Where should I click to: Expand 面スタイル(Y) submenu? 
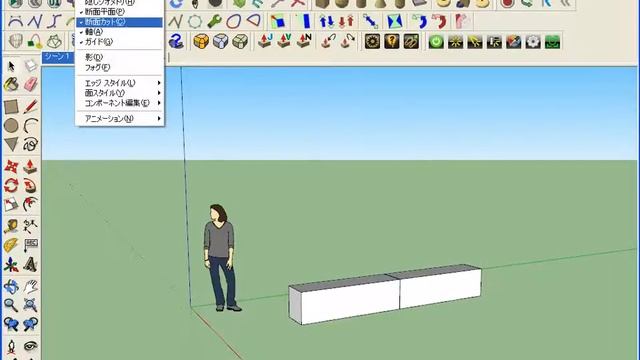(x=120, y=93)
